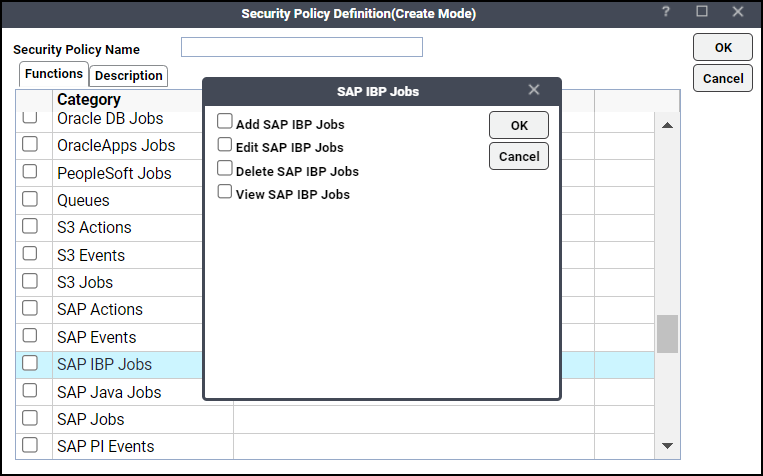763x476 pixels.
Task: Select the OracleApps Jobs category text
Action: [116, 146]
